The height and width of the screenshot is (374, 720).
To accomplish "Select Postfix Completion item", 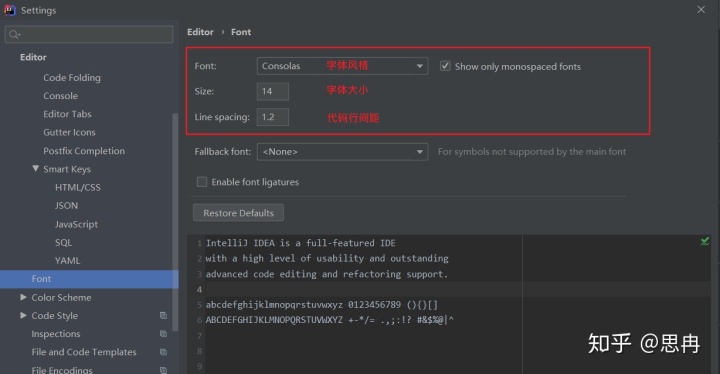I will [x=84, y=151].
